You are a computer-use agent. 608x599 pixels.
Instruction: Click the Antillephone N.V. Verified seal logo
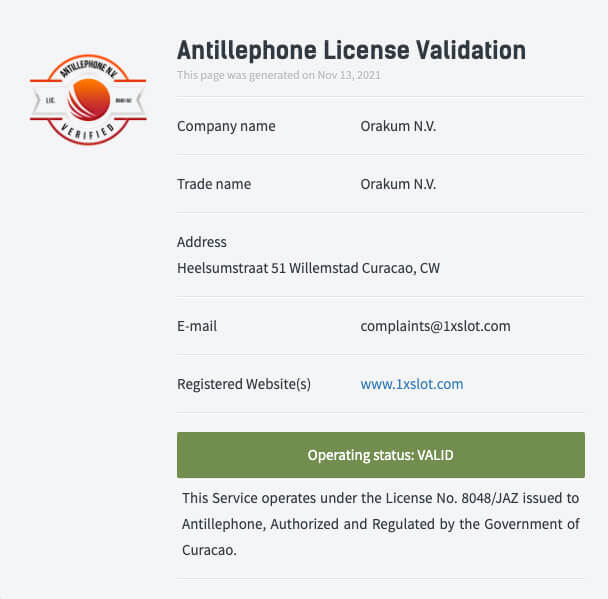(88, 100)
